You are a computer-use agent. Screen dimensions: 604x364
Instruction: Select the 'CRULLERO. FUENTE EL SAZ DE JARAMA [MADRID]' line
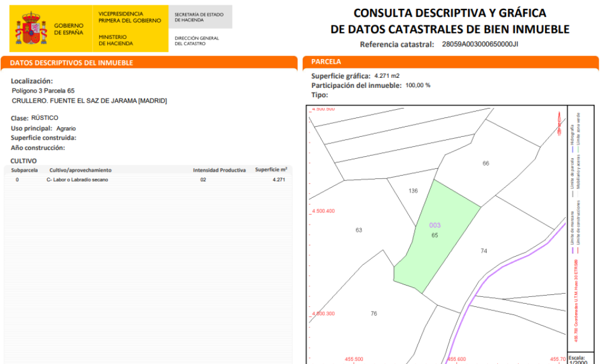point(90,101)
